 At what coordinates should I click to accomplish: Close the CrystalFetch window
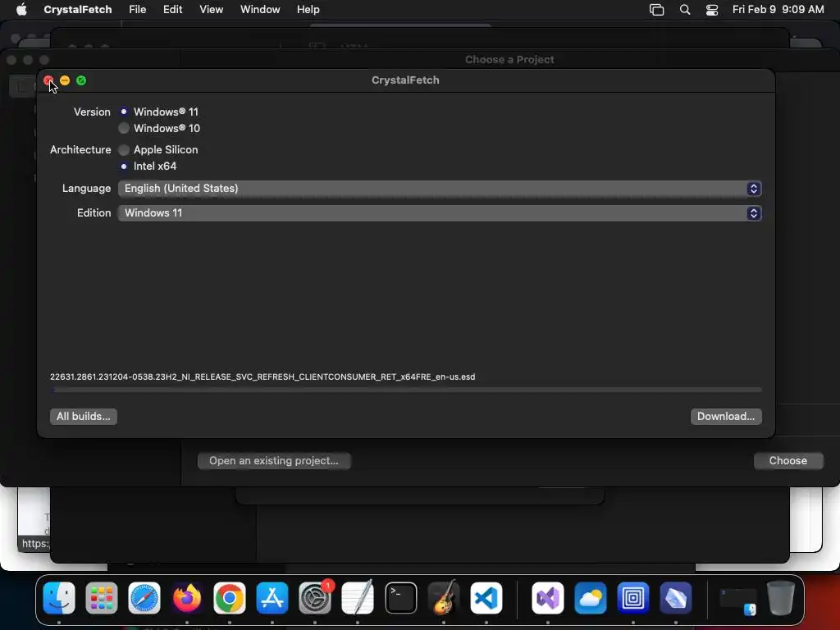[x=48, y=80]
